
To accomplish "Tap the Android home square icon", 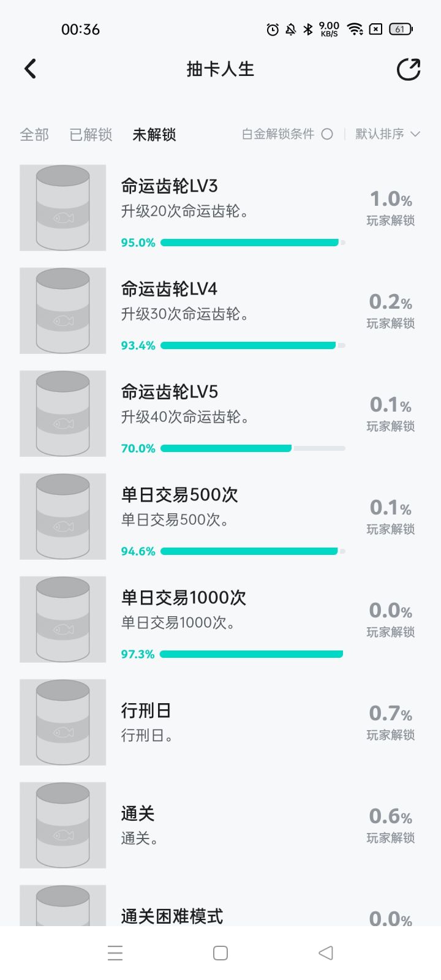I will point(221,953).
